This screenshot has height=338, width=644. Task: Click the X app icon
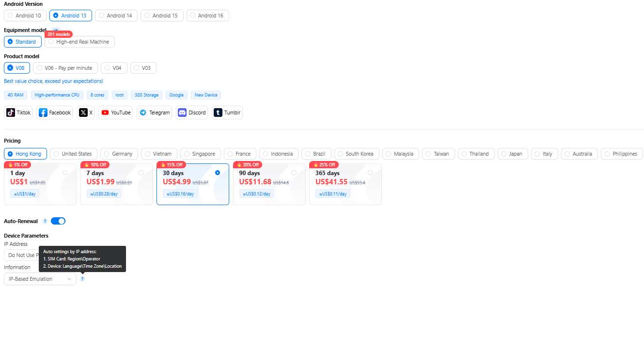[85, 112]
